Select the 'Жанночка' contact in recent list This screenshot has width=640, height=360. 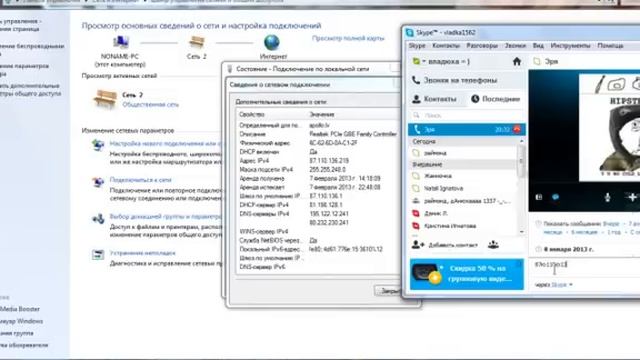463,176
